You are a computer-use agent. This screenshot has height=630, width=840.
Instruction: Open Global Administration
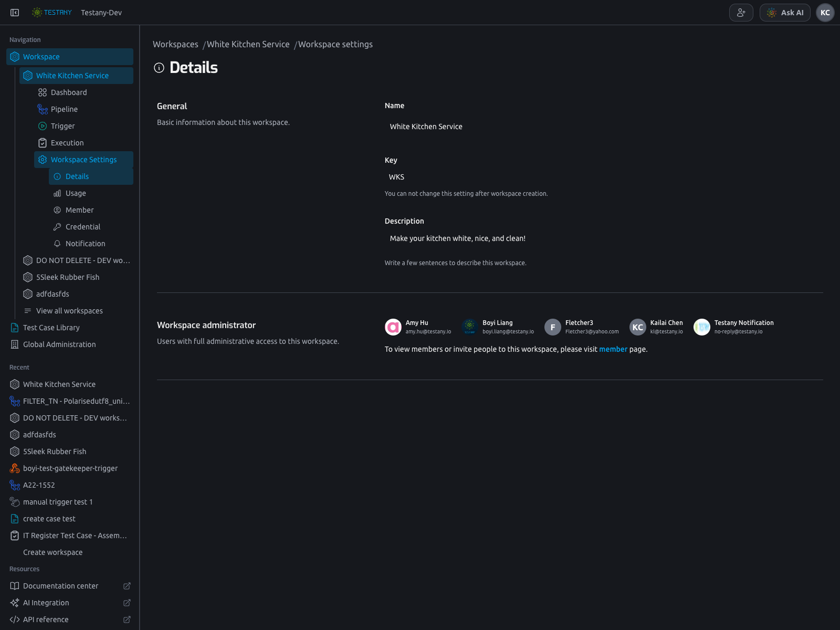pos(70,344)
